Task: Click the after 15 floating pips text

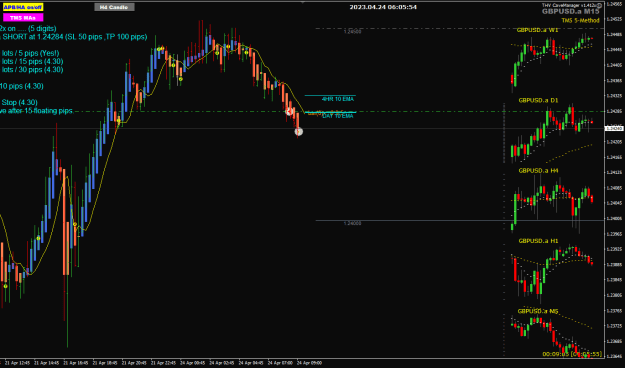Action: coord(39,110)
